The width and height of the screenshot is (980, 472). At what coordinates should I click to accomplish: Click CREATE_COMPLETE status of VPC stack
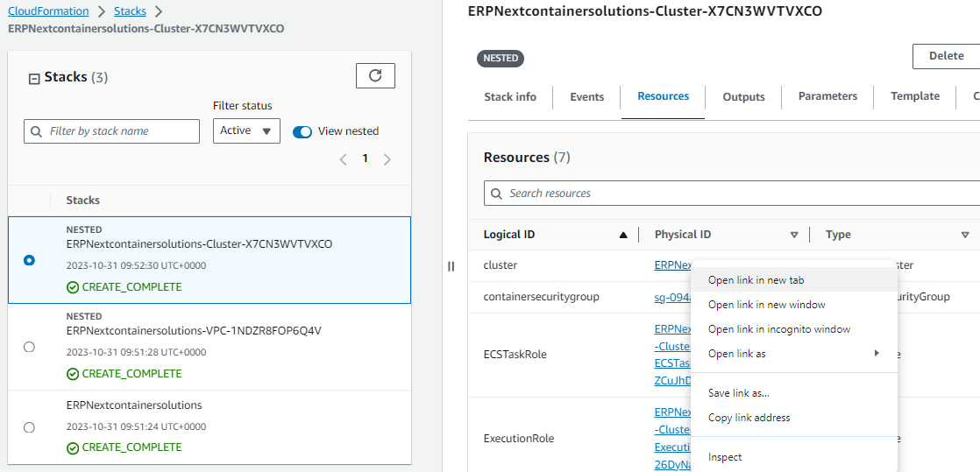point(124,374)
